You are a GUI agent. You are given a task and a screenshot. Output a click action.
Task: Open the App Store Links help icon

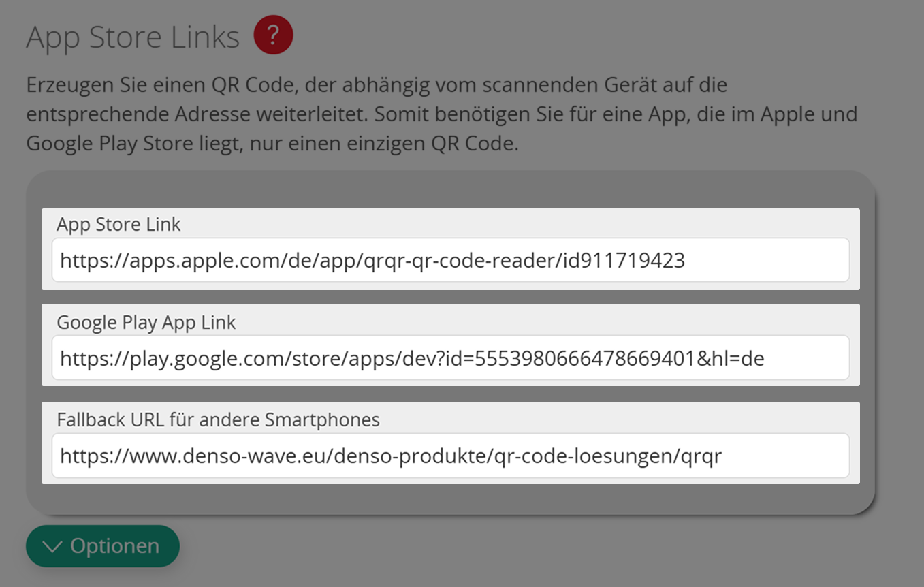coord(273,34)
